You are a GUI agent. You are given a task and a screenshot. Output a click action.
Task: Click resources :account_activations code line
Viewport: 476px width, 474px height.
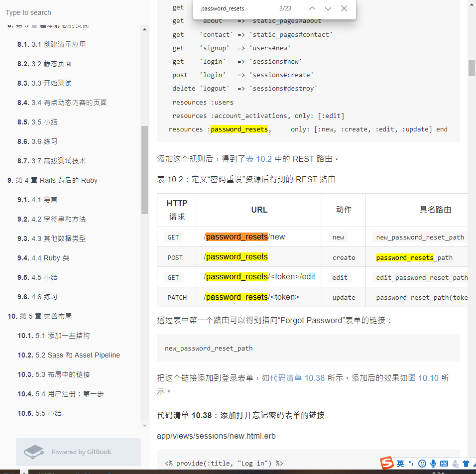258,116
